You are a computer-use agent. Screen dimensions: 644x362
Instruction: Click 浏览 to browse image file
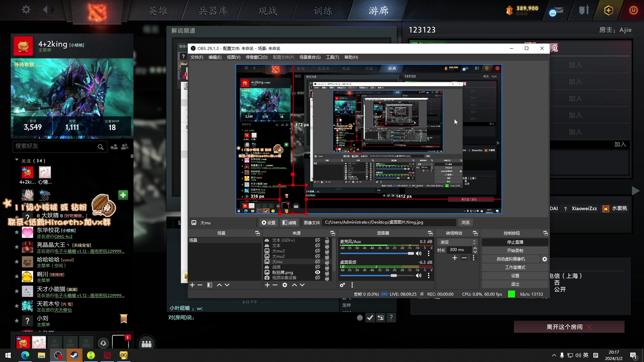tap(466, 223)
